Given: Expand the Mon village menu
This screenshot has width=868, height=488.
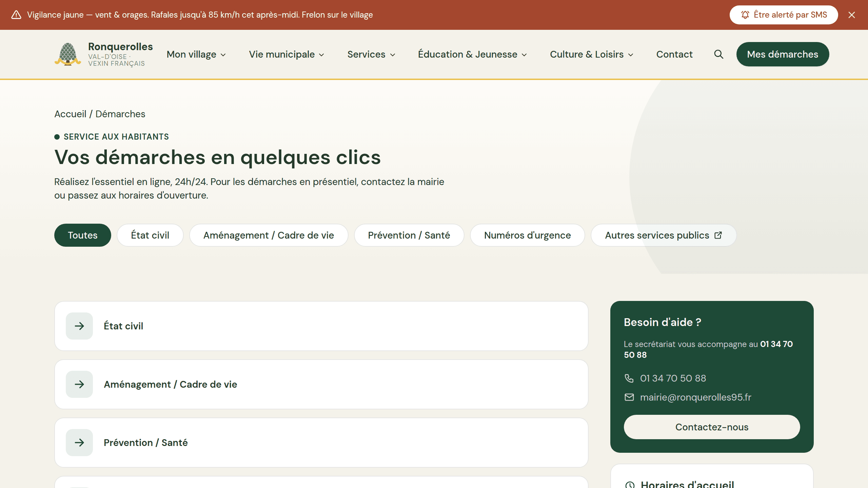Looking at the screenshot, I should click(x=196, y=54).
